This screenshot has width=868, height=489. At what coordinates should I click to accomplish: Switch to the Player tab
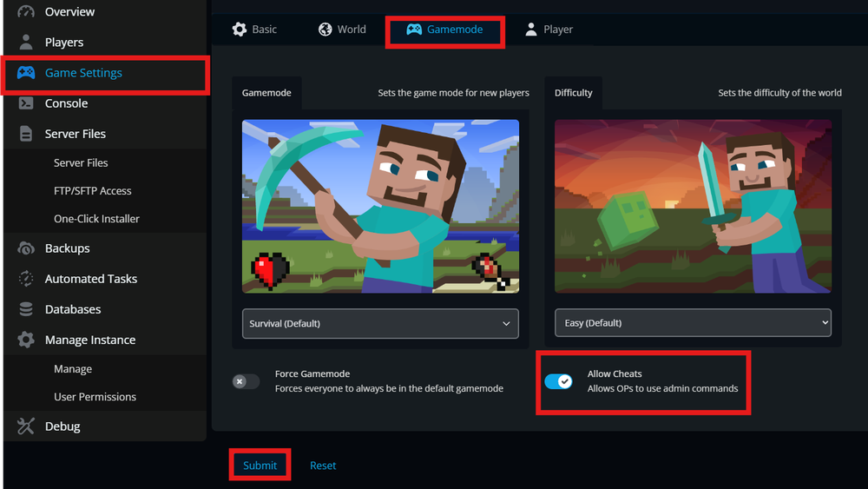pyautogui.click(x=549, y=30)
